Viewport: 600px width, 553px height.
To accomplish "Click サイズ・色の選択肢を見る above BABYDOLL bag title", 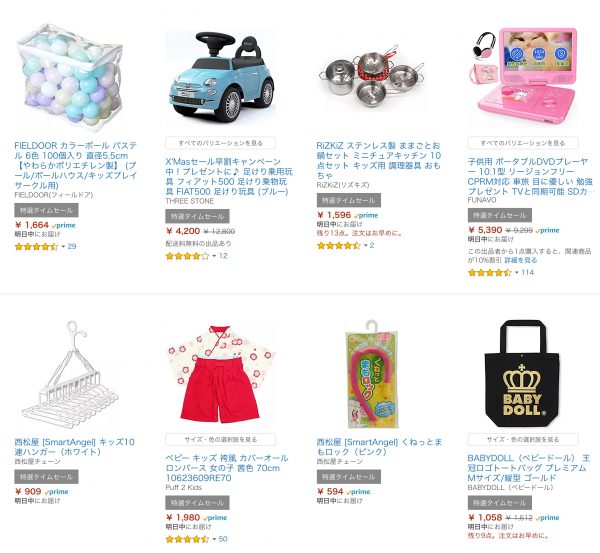I will pyautogui.click(x=523, y=440).
